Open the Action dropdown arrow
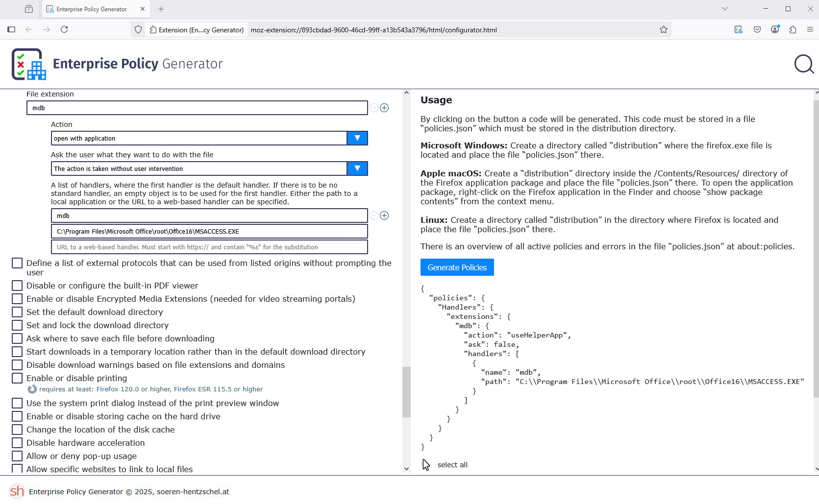The width and height of the screenshot is (819, 504). (x=357, y=138)
